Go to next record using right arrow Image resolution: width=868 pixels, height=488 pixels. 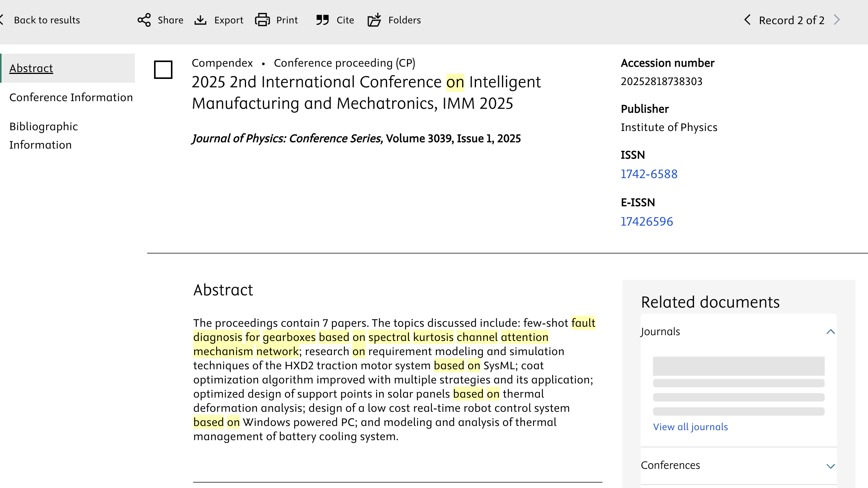coord(837,20)
